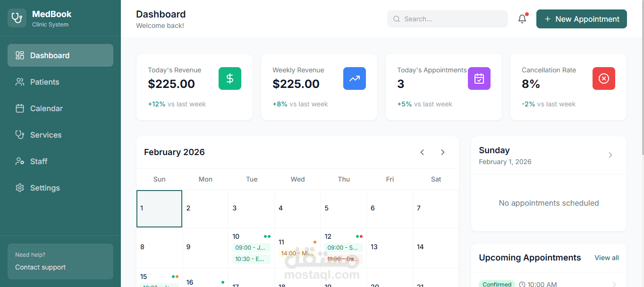644x287 pixels.
Task: Click View all upcoming appointments
Action: [x=607, y=258]
